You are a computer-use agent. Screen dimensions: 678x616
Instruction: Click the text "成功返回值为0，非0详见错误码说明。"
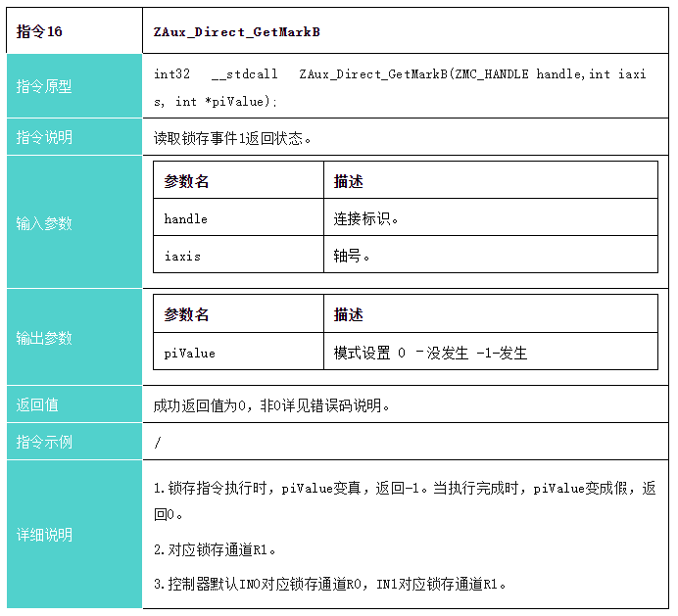click(x=271, y=405)
